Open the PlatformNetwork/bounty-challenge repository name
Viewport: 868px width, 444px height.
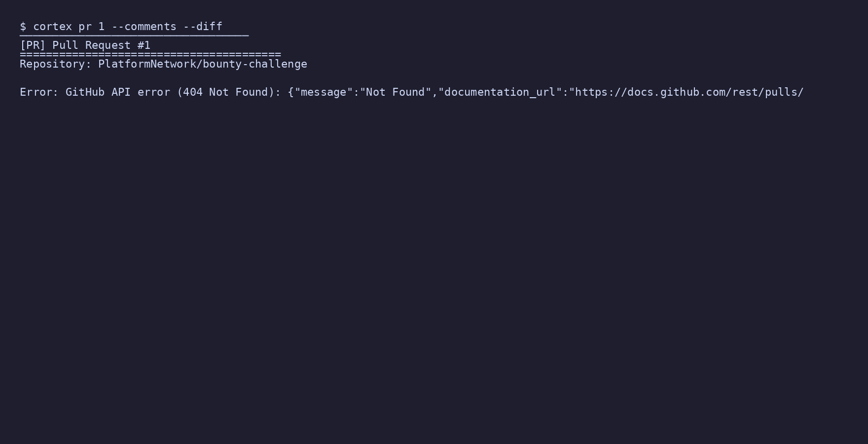203,64
